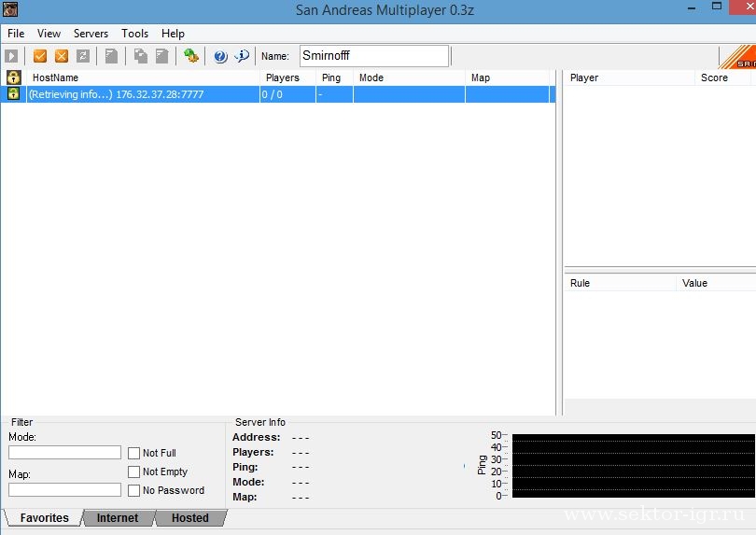The width and height of the screenshot is (756, 535).
Task: Click the SA-MP app icon in title bar
Action: point(10,9)
